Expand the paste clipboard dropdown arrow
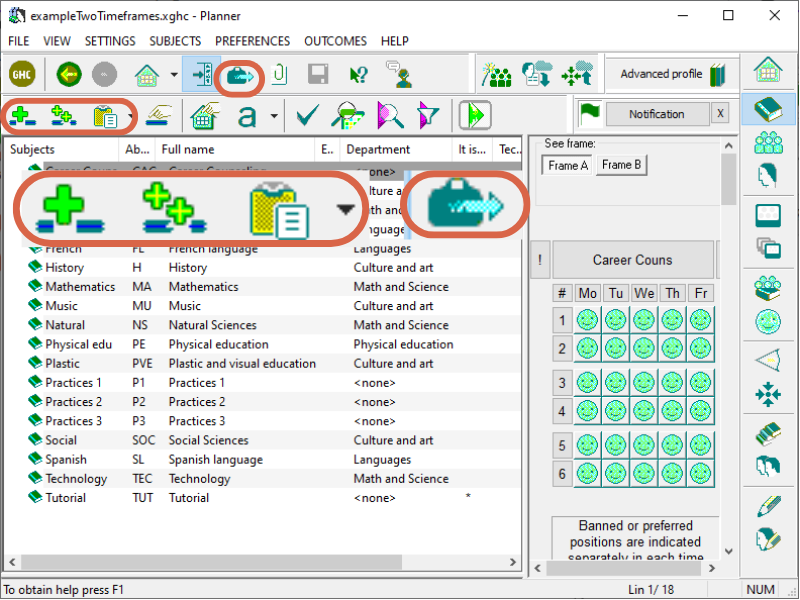This screenshot has width=800, height=600. point(130,116)
